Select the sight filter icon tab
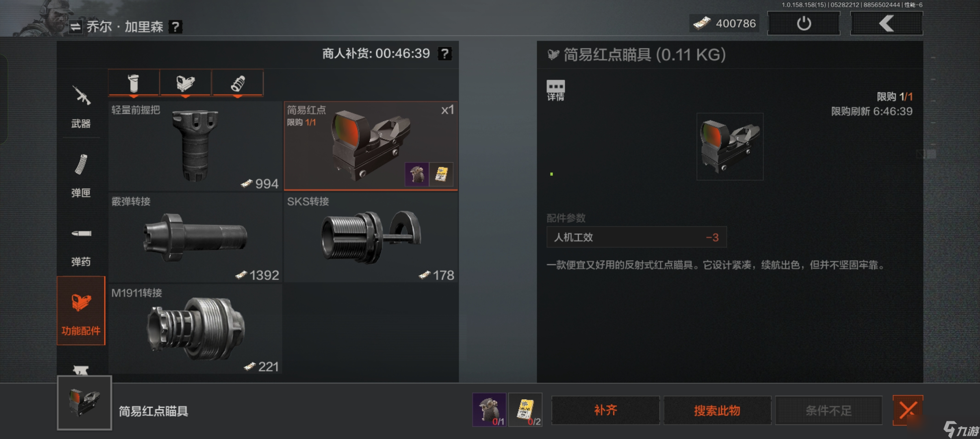Viewport: 980px width, 439px height. [186, 83]
